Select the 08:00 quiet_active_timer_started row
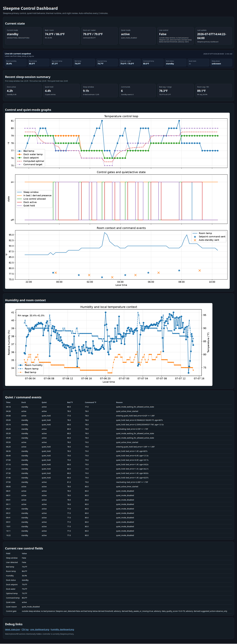This screenshot has width=237, height=644. click(118, 487)
